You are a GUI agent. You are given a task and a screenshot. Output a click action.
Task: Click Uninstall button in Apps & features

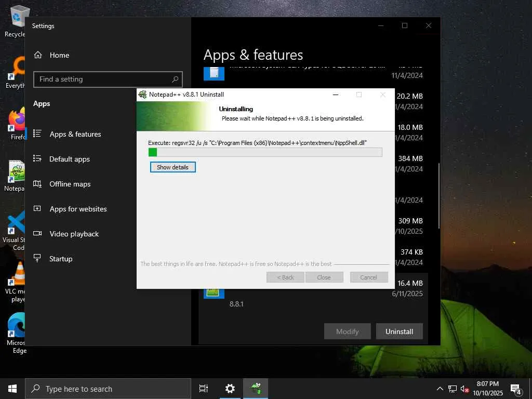coord(400,331)
